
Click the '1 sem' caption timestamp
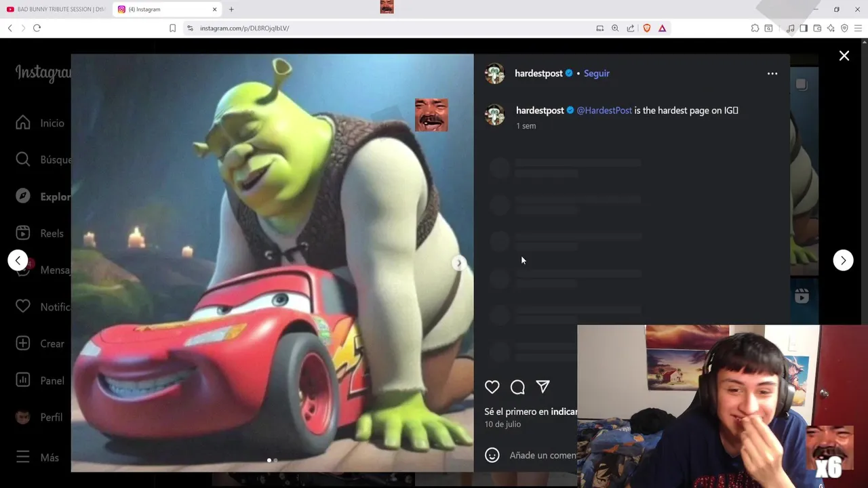526,126
